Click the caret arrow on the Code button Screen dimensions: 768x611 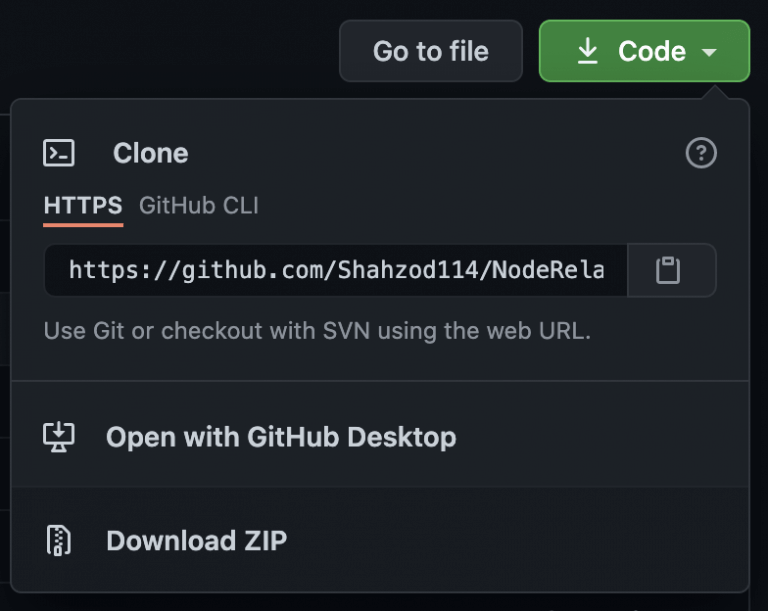click(710, 52)
